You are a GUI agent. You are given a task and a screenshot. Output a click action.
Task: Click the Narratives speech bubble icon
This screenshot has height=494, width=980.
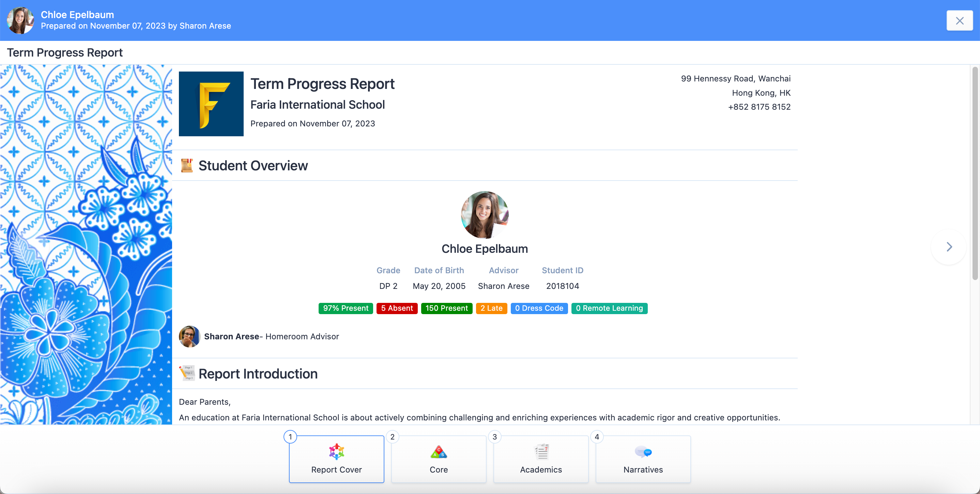(643, 451)
